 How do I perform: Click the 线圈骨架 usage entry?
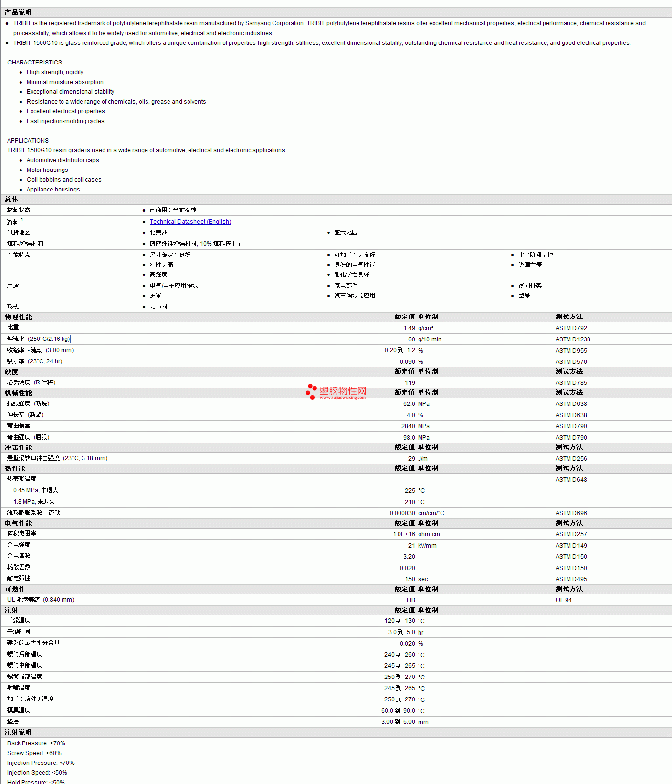[530, 286]
